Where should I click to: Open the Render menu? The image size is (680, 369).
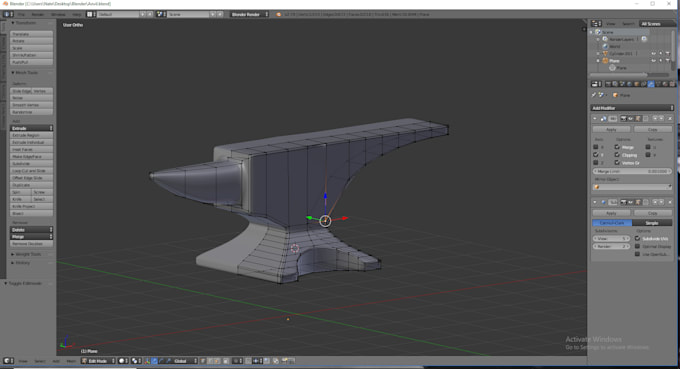[38, 14]
